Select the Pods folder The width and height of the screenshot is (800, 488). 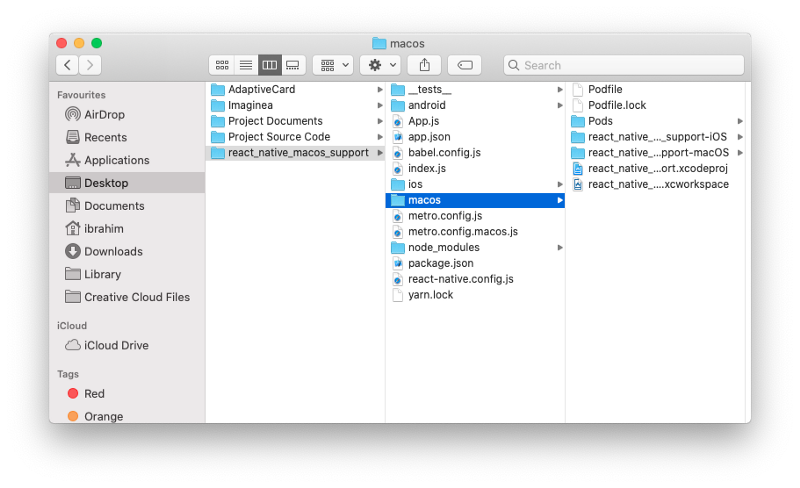[x=655, y=121]
